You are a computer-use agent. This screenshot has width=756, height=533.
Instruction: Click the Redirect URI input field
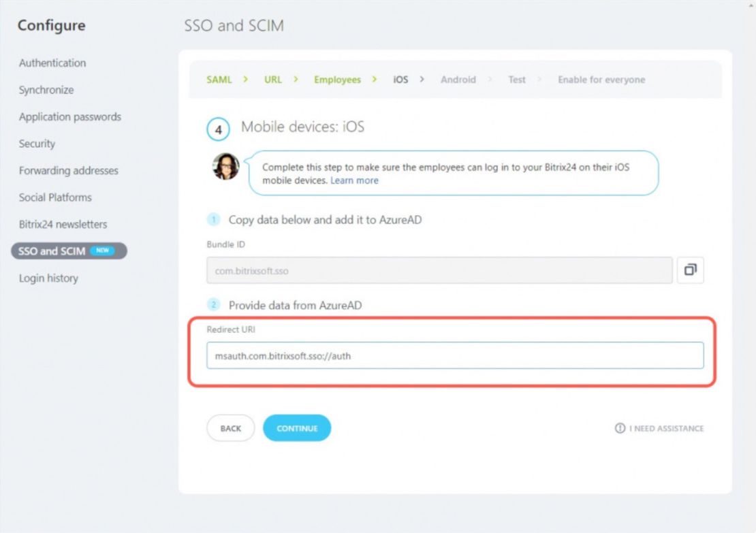tap(455, 355)
